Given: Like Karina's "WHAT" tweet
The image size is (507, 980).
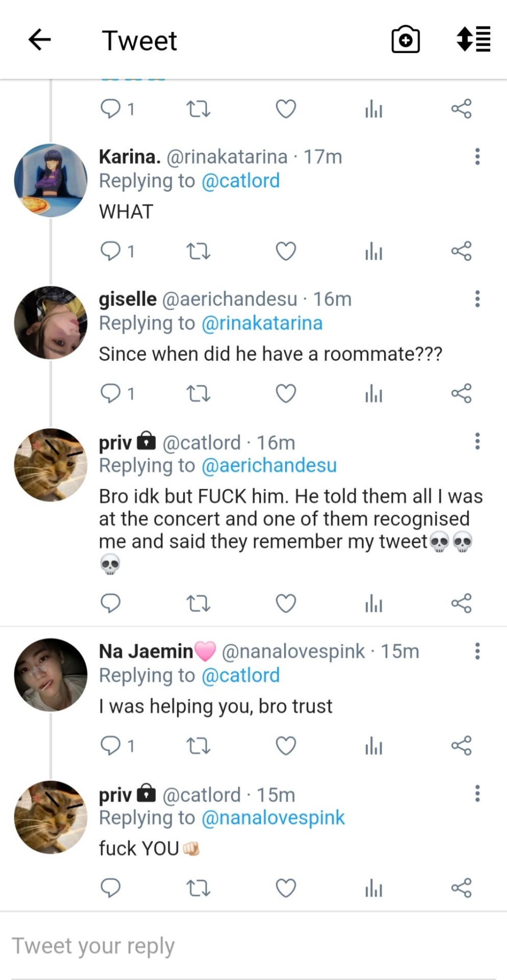Looking at the screenshot, I should tap(286, 251).
